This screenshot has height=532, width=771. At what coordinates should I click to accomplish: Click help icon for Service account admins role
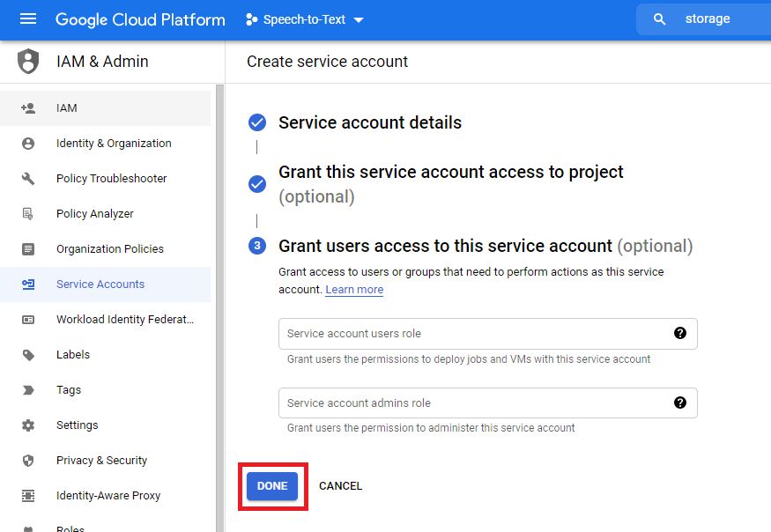(679, 403)
